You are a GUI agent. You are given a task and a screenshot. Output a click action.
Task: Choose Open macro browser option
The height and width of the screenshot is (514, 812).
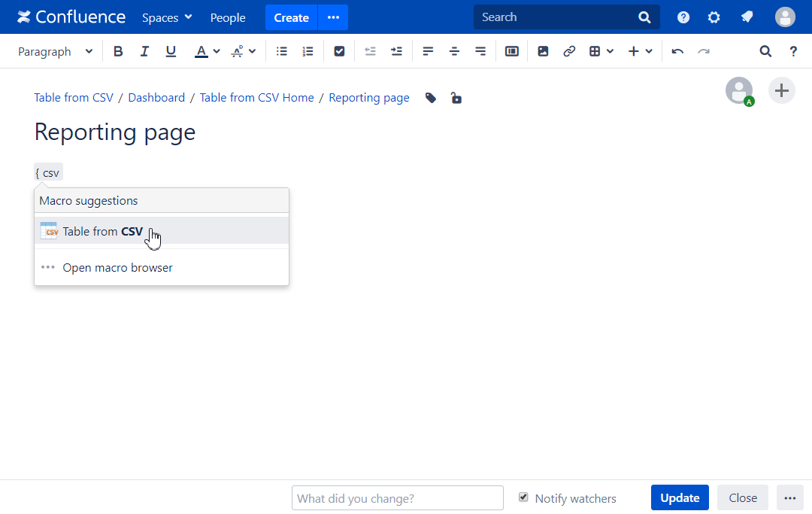(x=117, y=268)
